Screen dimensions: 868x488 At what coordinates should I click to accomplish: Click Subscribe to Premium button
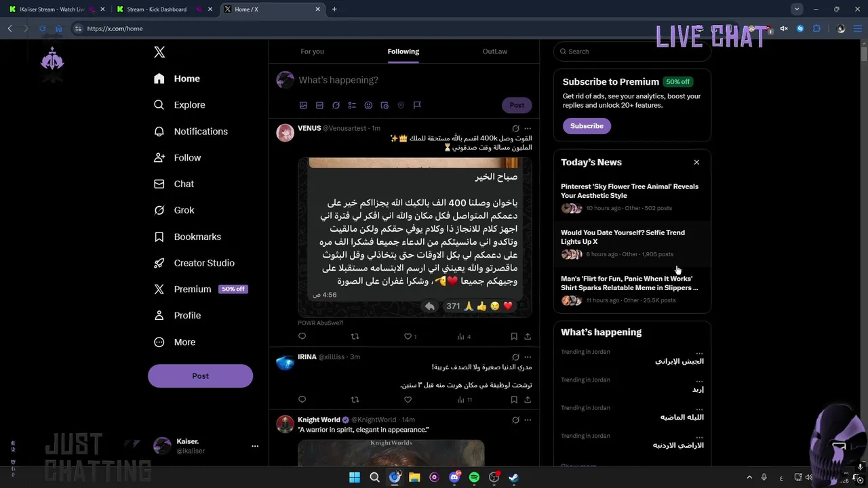click(587, 126)
